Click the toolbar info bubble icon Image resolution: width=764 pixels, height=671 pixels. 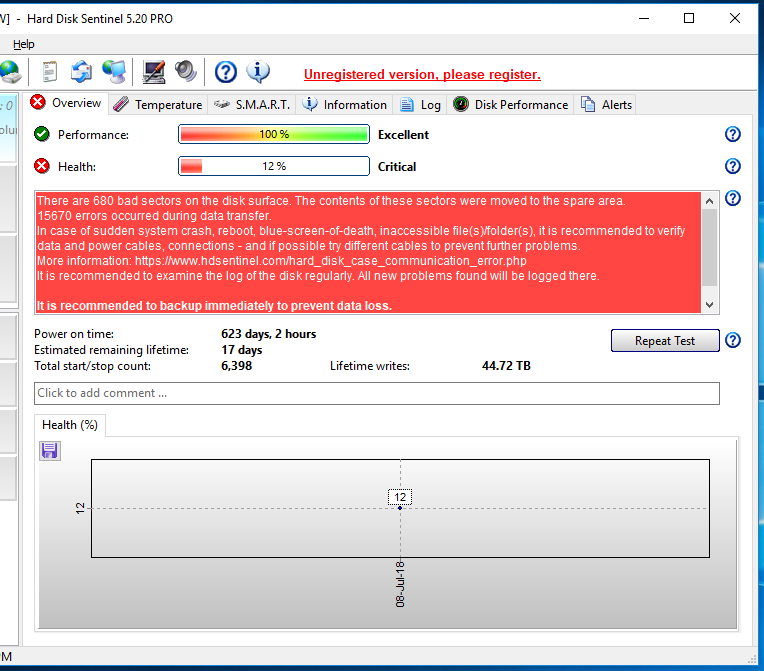point(258,72)
